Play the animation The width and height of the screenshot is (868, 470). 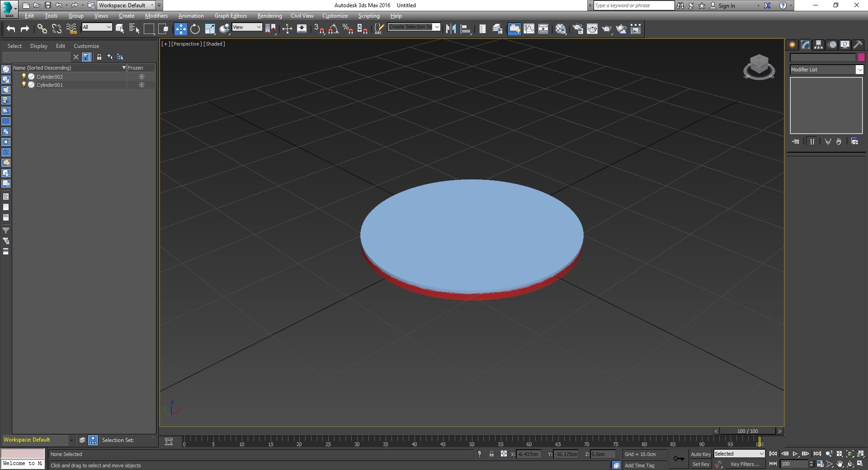pos(795,454)
